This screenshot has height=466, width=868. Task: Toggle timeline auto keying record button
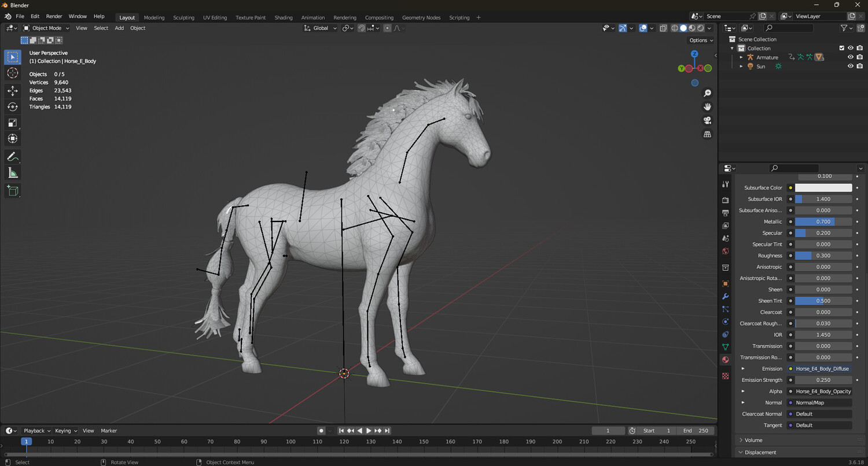click(321, 431)
